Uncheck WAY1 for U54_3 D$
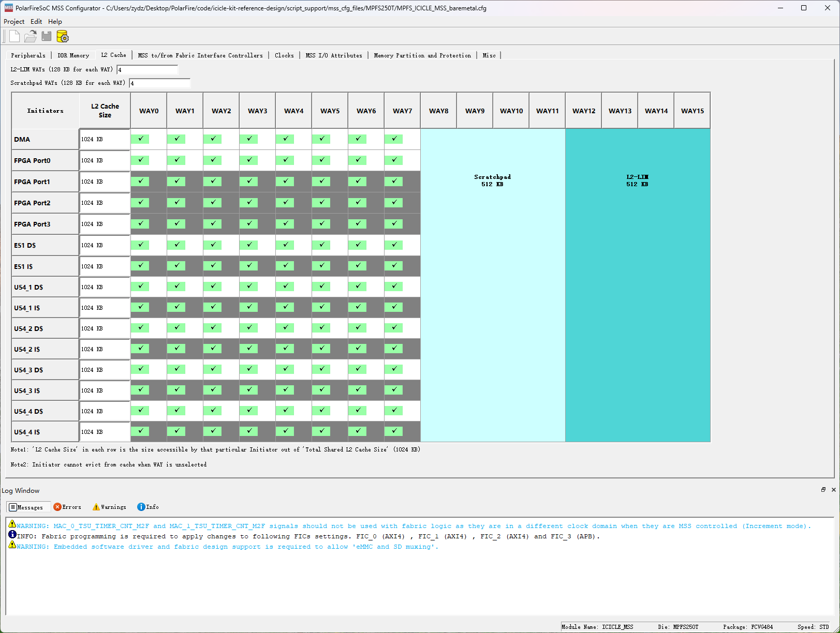The image size is (840, 633). 176,369
